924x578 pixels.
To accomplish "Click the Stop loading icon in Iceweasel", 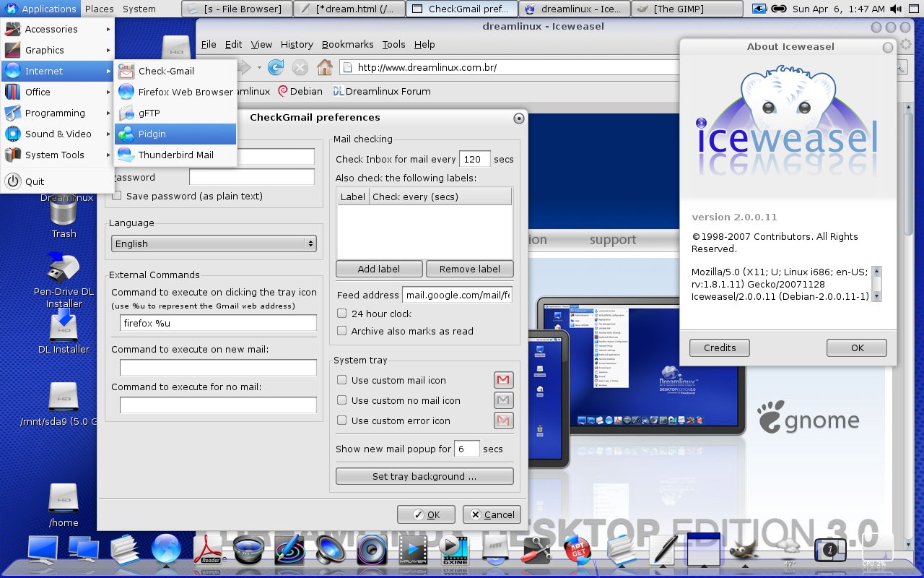I will (300, 68).
